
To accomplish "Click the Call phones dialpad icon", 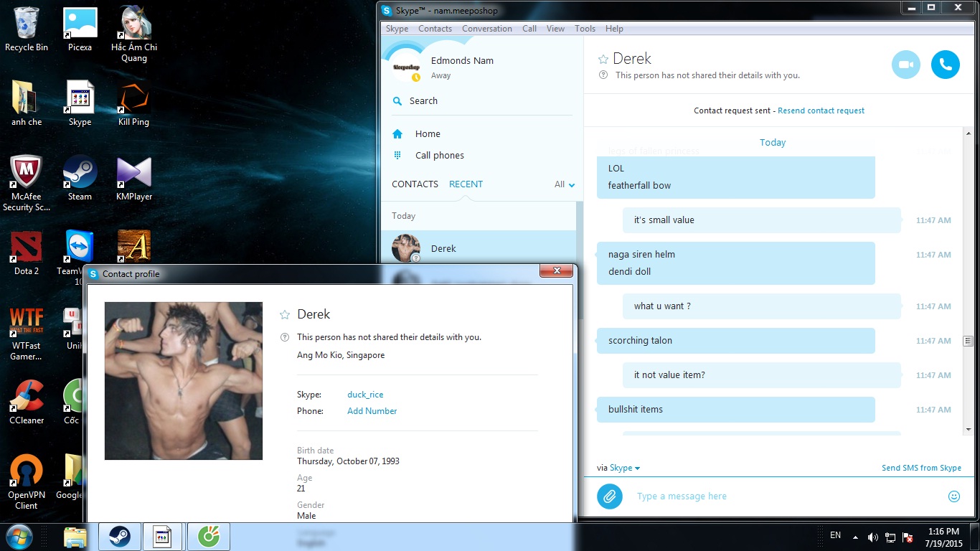I will pos(397,156).
